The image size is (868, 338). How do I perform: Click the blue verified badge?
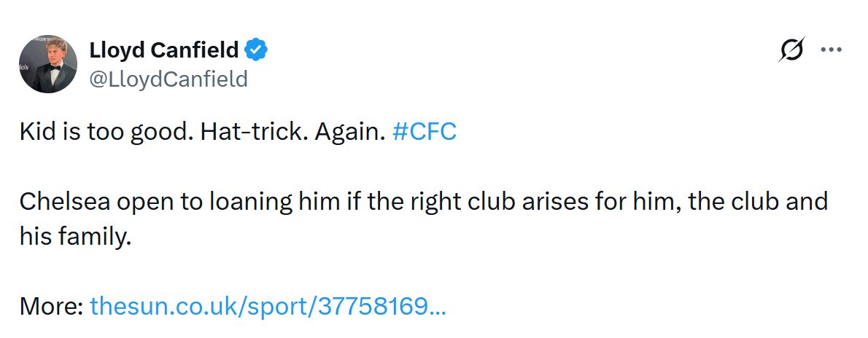(256, 50)
